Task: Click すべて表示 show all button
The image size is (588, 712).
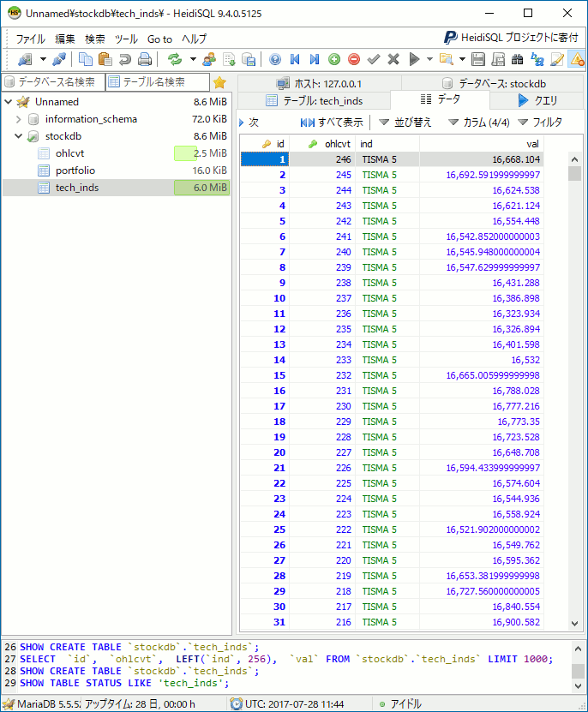Action: coord(333,123)
